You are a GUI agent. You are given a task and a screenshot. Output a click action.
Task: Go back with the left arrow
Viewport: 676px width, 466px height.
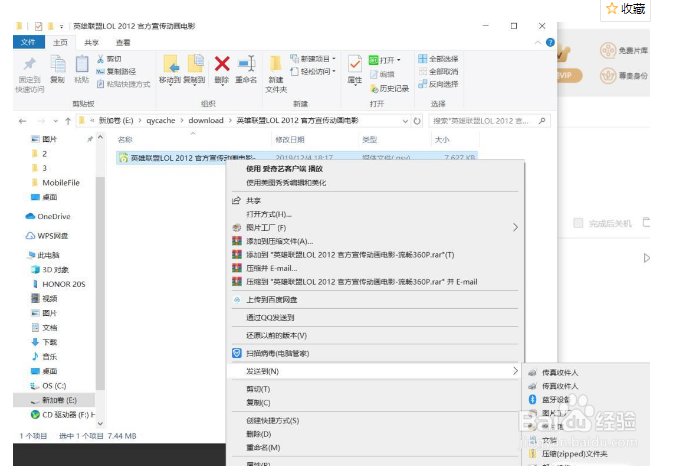tap(22, 121)
